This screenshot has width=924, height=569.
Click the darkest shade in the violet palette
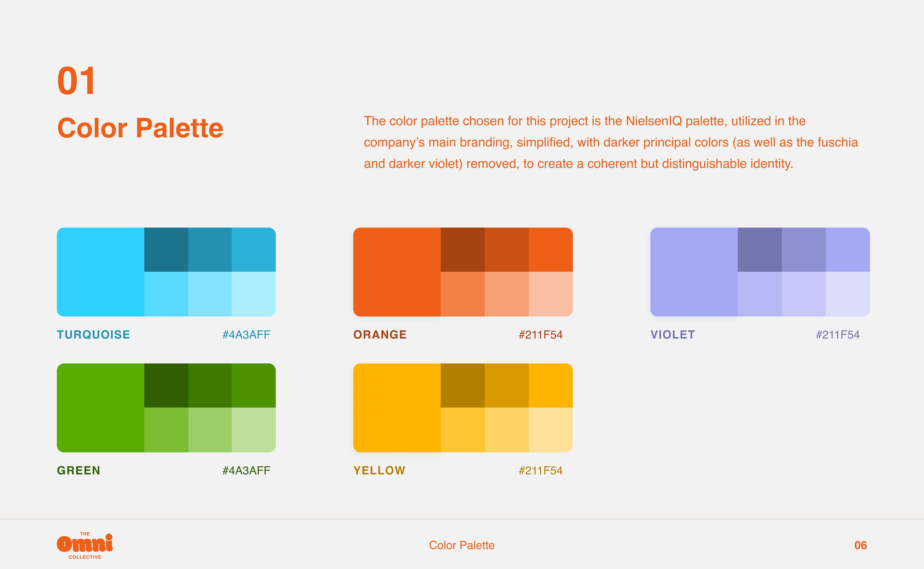(x=759, y=249)
